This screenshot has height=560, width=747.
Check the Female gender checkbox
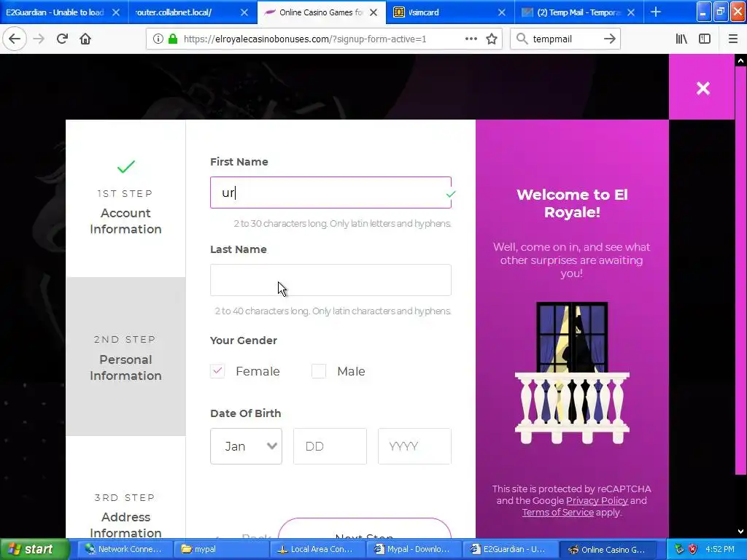click(x=217, y=370)
